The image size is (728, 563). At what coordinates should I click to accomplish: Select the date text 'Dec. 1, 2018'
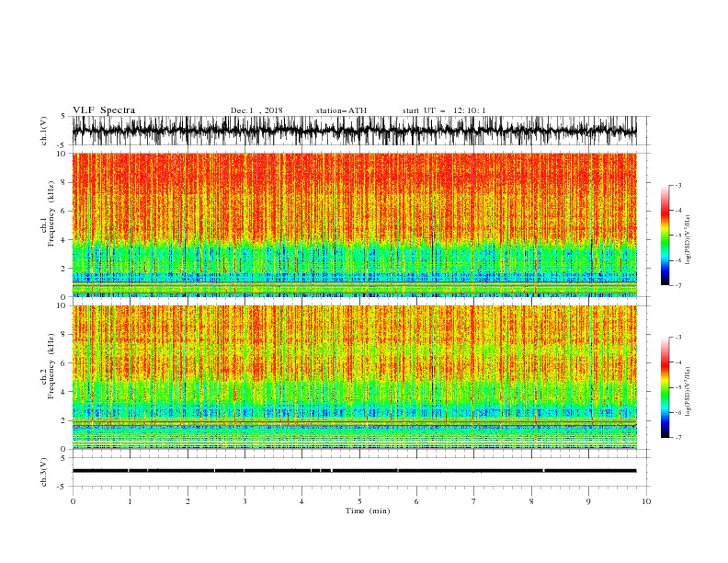[x=256, y=110]
